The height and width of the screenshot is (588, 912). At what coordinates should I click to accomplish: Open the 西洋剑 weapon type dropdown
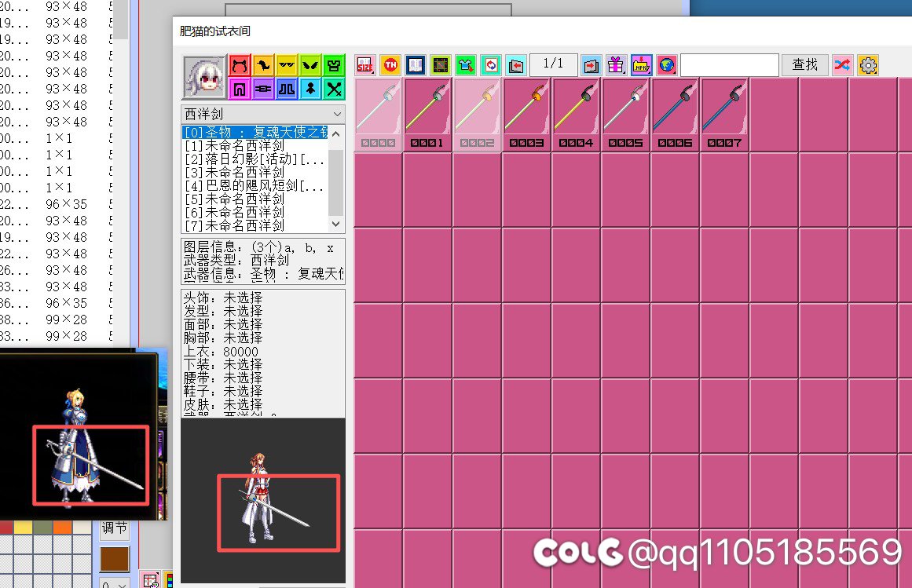point(262,114)
